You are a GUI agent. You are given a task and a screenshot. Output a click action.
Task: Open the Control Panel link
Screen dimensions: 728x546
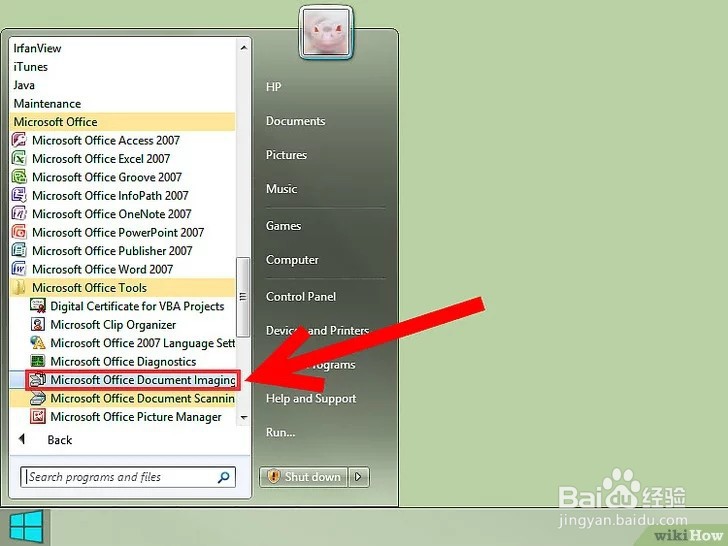(301, 297)
